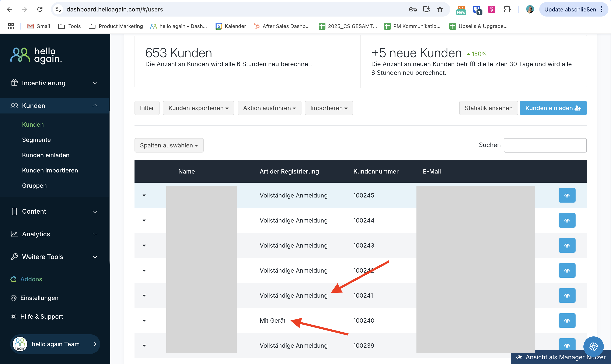Open Einstellungen gear settings
Screen dimensions: 611x364
(34, 298)
